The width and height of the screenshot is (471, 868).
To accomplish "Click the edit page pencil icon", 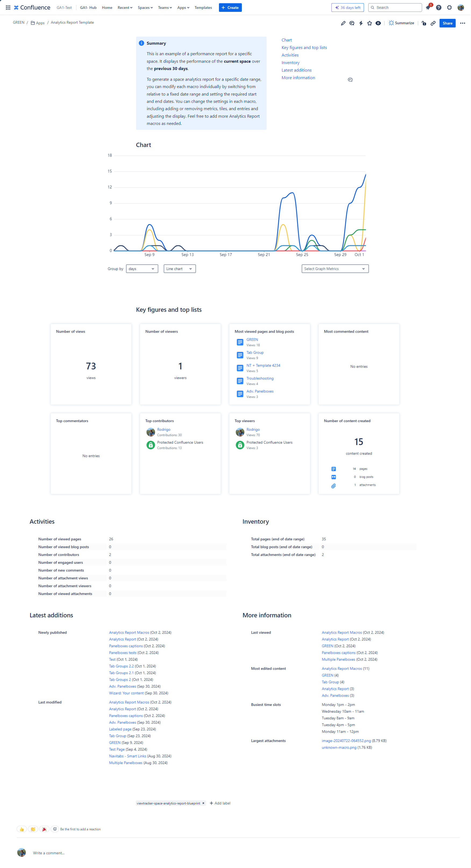I will tap(343, 23).
